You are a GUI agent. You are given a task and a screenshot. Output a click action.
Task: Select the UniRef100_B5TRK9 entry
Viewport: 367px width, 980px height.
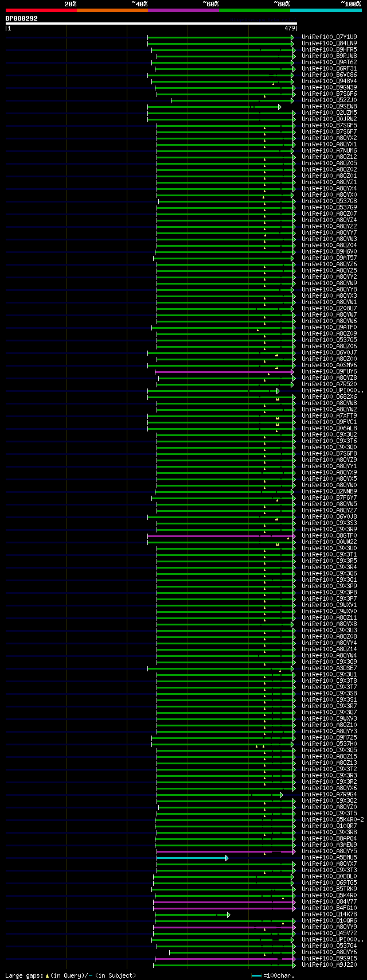329,889
